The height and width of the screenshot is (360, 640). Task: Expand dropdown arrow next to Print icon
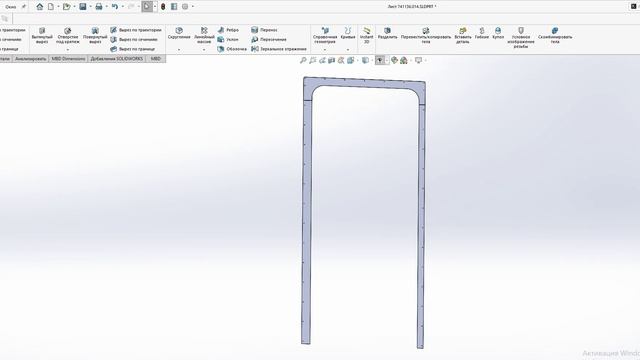(x=106, y=7)
